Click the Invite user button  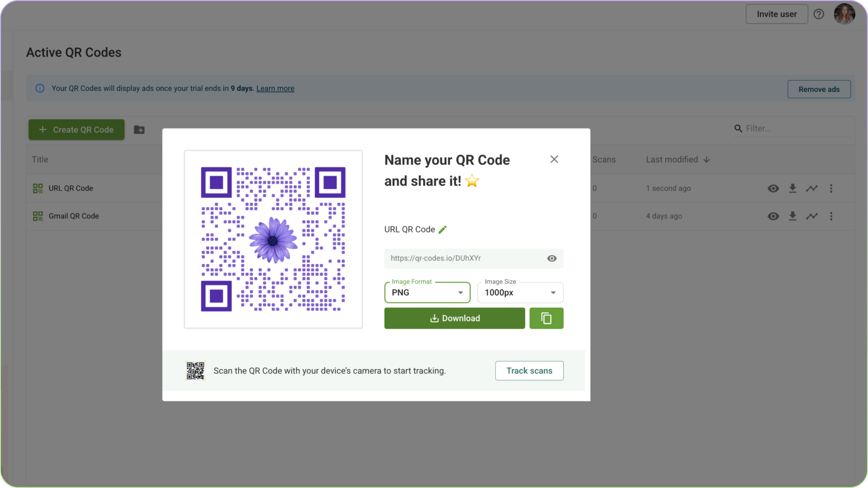(776, 14)
